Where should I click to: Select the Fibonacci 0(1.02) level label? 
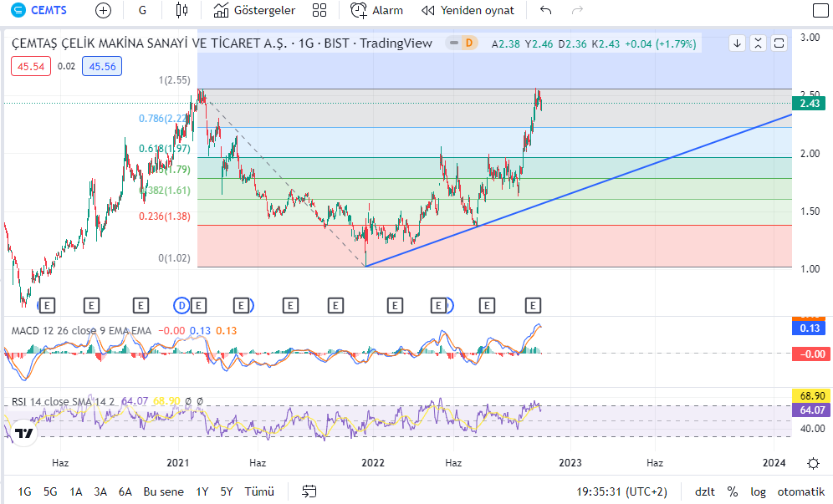tap(174, 258)
